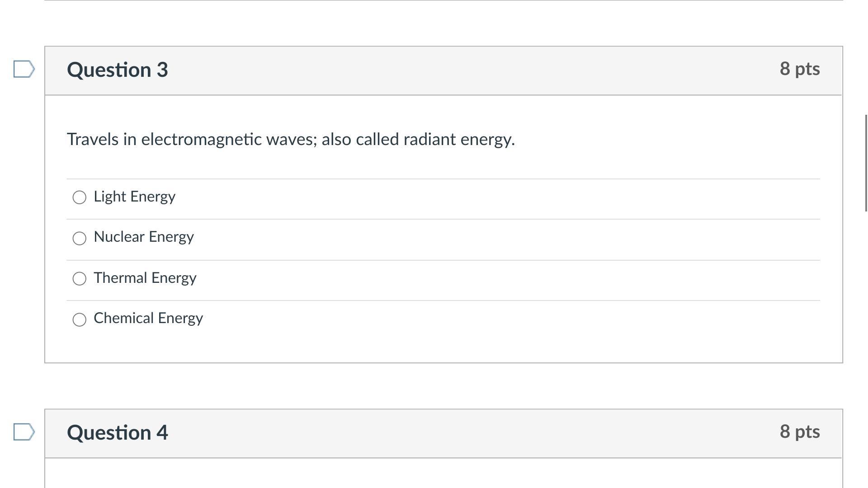Flag Question 3 for review
868x488 pixels.
[24, 69]
